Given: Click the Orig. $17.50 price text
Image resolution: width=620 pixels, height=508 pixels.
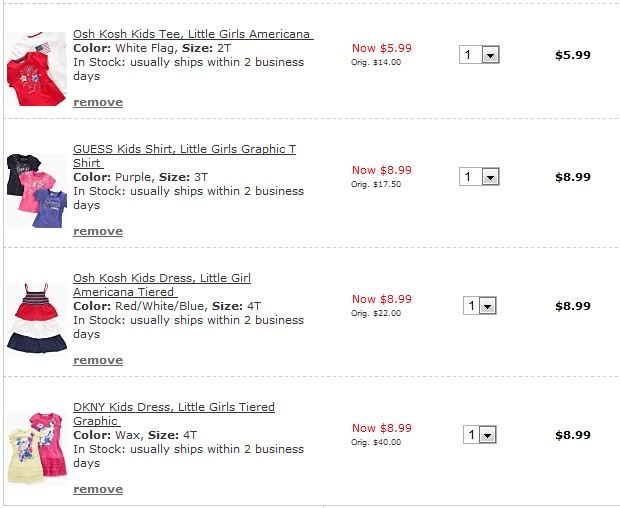Looking at the screenshot, I should click(376, 184).
